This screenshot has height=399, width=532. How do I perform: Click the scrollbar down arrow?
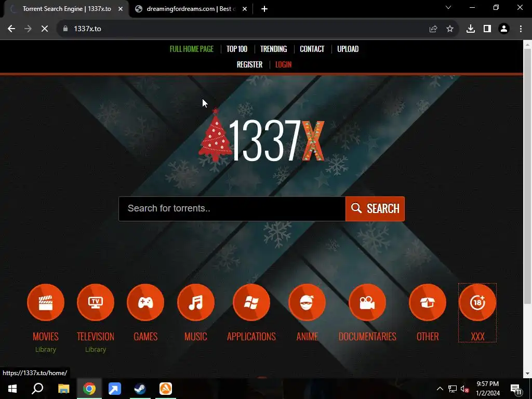527,374
